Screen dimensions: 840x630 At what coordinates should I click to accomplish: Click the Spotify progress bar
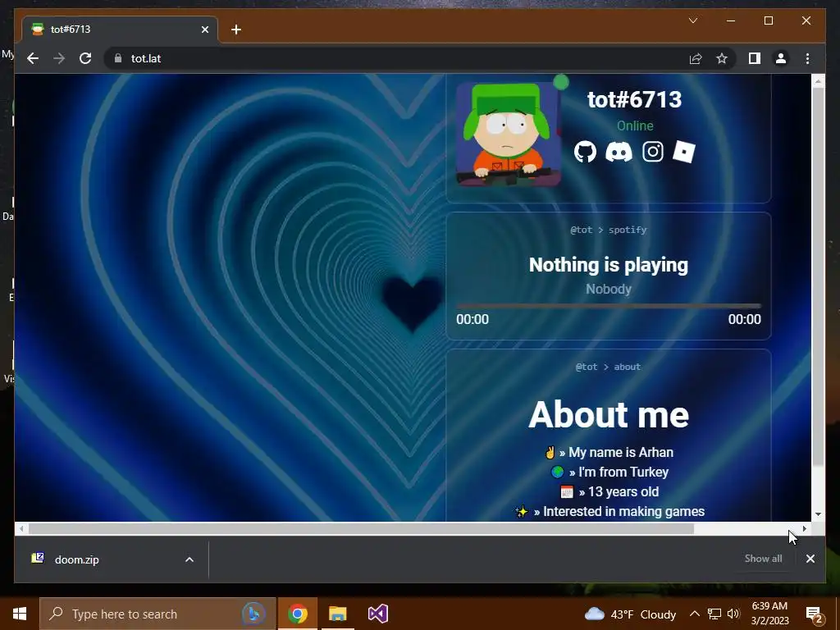(x=608, y=306)
